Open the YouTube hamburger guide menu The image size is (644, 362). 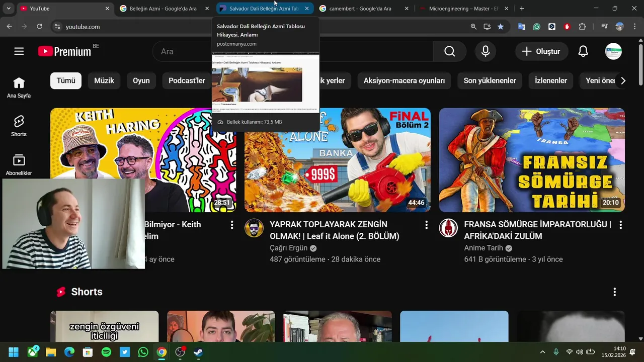pyautogui.click(x=19, y=51)
